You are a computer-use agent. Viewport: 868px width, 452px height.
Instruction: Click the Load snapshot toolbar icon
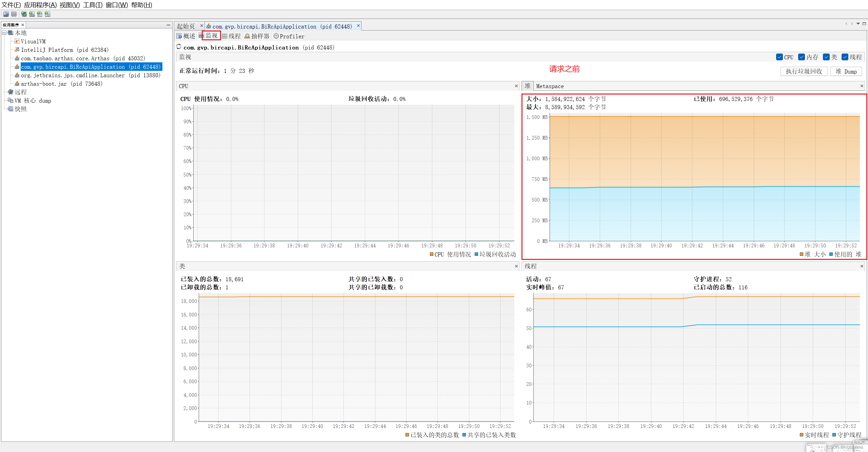pos(6,14)
